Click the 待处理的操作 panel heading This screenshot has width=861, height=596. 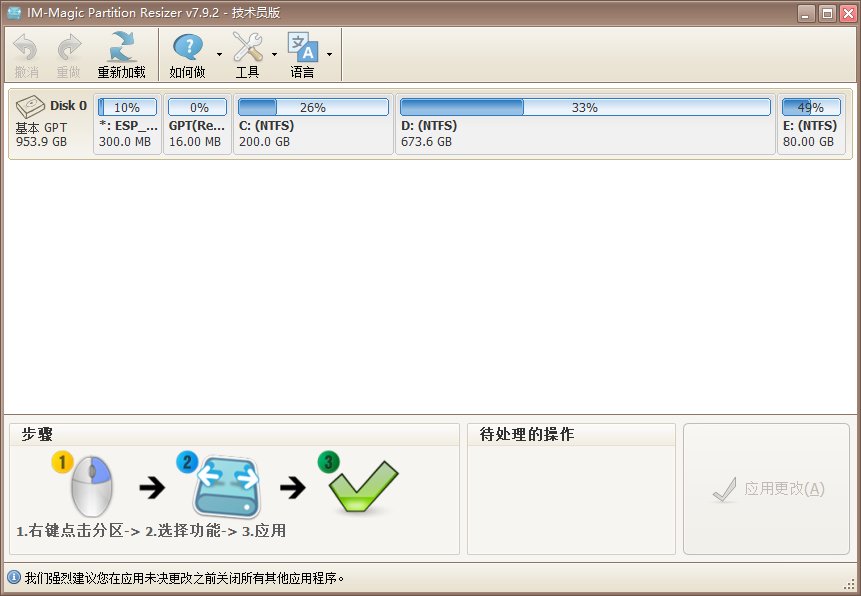[x=527, y=435]
